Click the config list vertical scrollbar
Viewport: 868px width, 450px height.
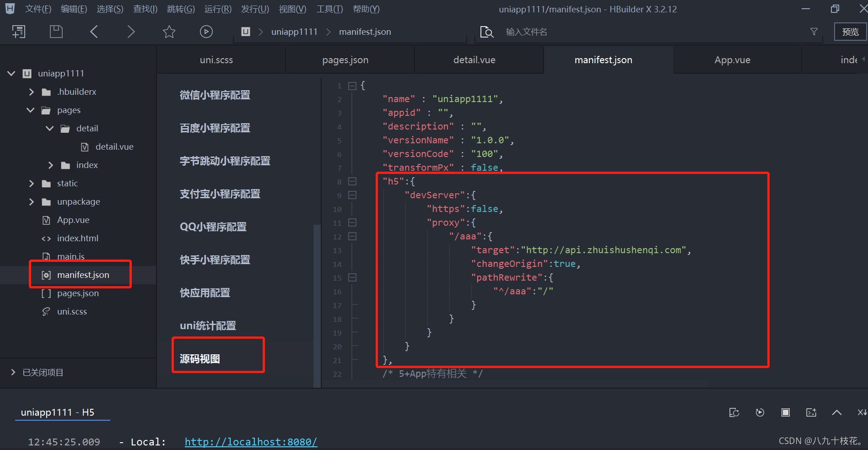tap(317, 306)
